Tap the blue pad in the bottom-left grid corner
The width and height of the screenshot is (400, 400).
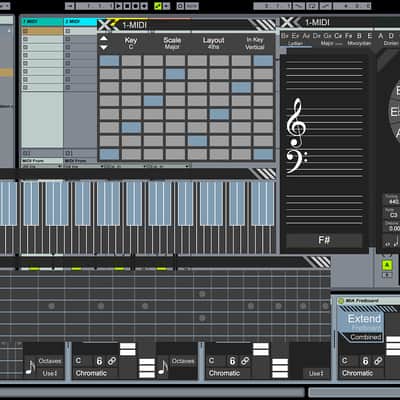(x=109, y=154)
